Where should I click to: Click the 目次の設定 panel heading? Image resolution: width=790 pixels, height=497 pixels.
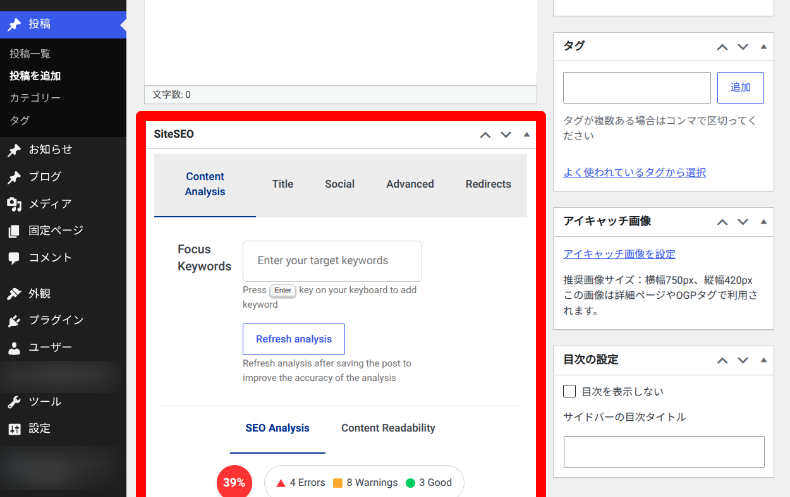click(590, 359)
